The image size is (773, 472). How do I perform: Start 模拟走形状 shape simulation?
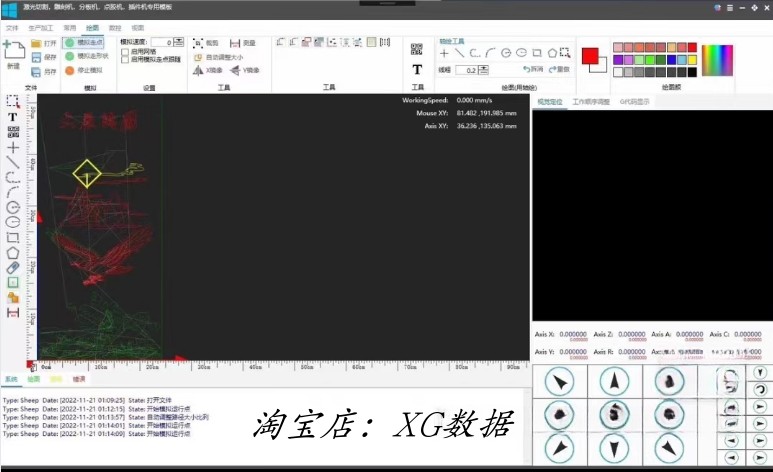click(x=86, y=56)
